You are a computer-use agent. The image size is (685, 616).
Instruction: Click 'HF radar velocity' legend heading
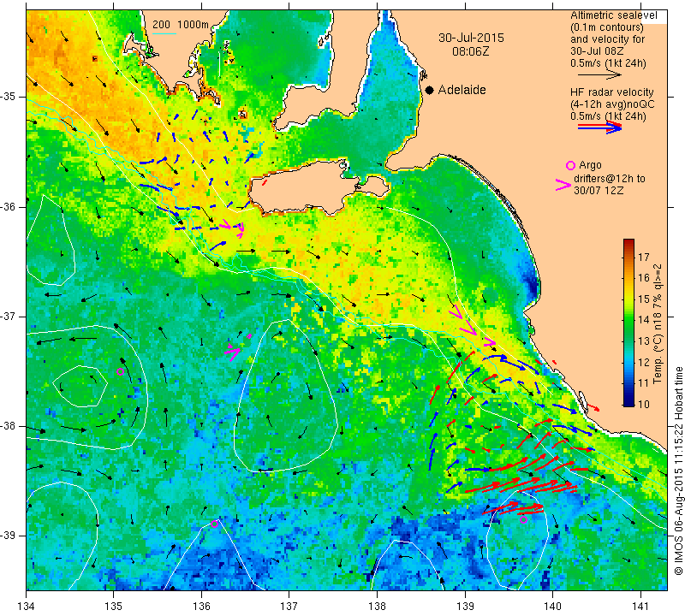[x=612, y=92]
